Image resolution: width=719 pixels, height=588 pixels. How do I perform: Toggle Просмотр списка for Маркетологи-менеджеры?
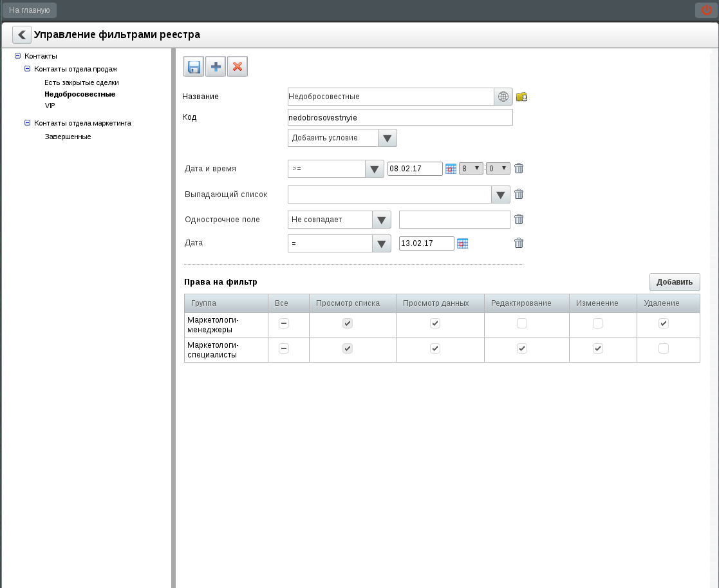348,323
